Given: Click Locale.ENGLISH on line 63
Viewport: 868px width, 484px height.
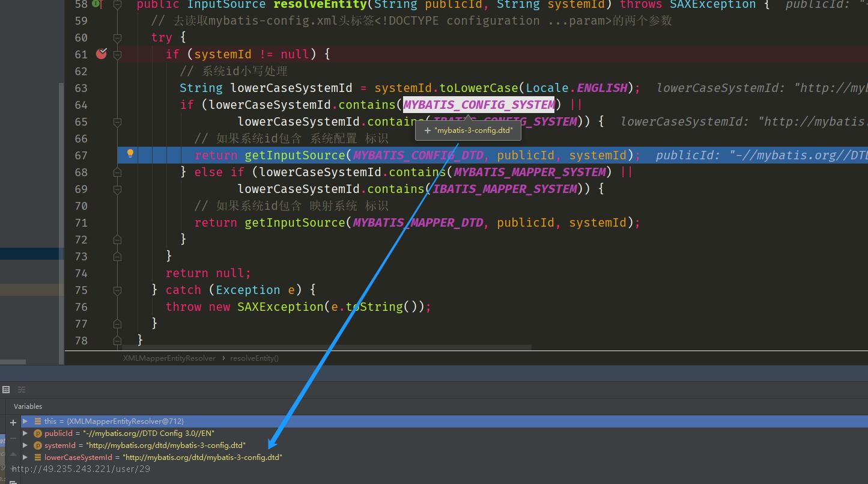Looking at the screenshot, I should 577,88.
